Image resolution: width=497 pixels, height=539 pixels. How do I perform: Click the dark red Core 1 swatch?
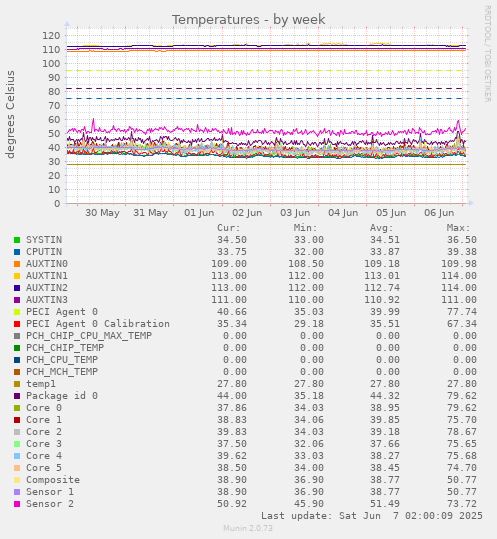pyautogui.click(x=17, y=420)
